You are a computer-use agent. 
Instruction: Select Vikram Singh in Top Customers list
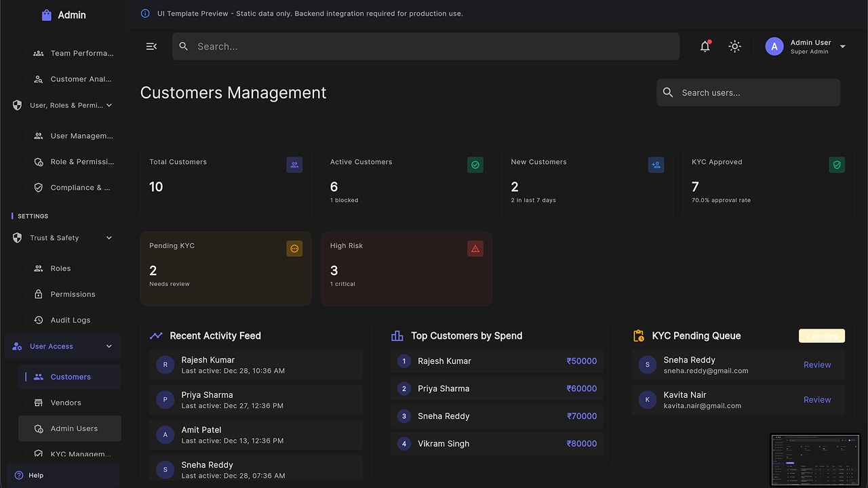497,444
